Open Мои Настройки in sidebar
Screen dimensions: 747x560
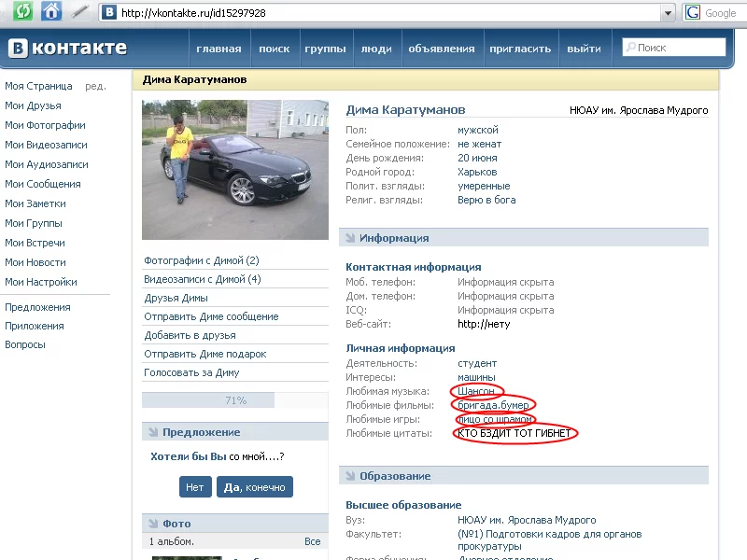[x=41, y=282]
